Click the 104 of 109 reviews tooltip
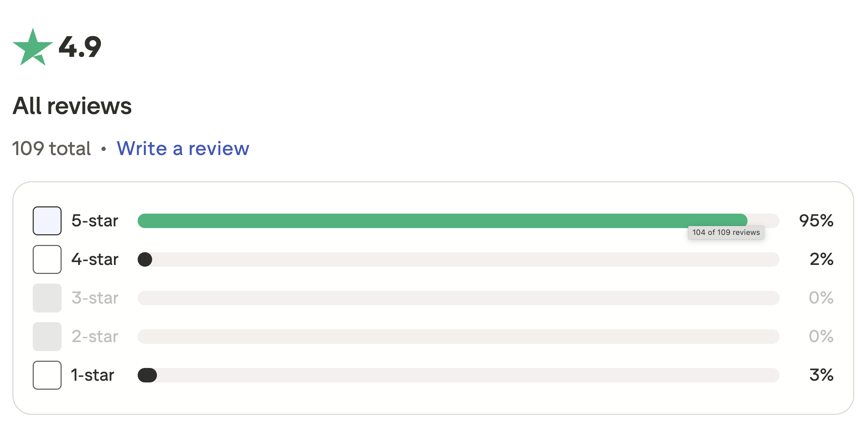 pos(726,233)
